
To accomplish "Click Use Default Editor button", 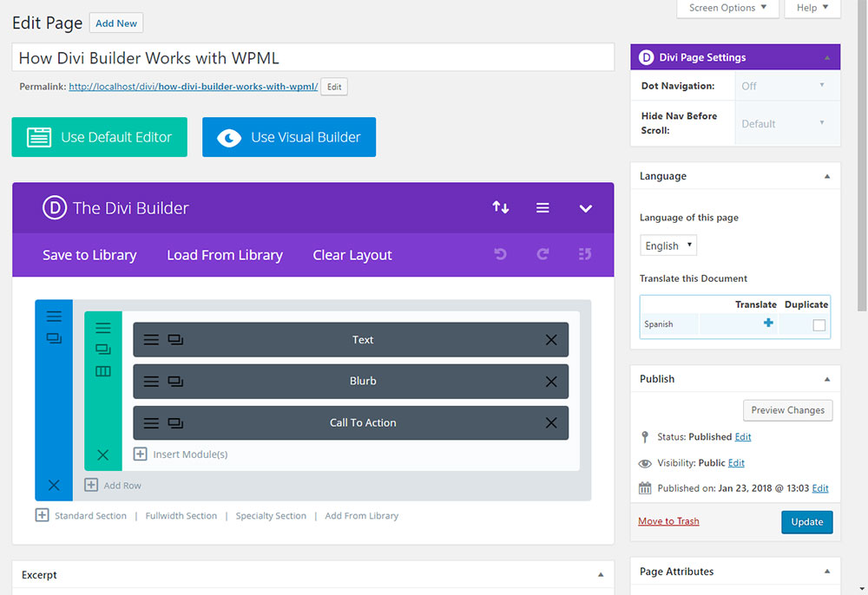I will point(100,136).
